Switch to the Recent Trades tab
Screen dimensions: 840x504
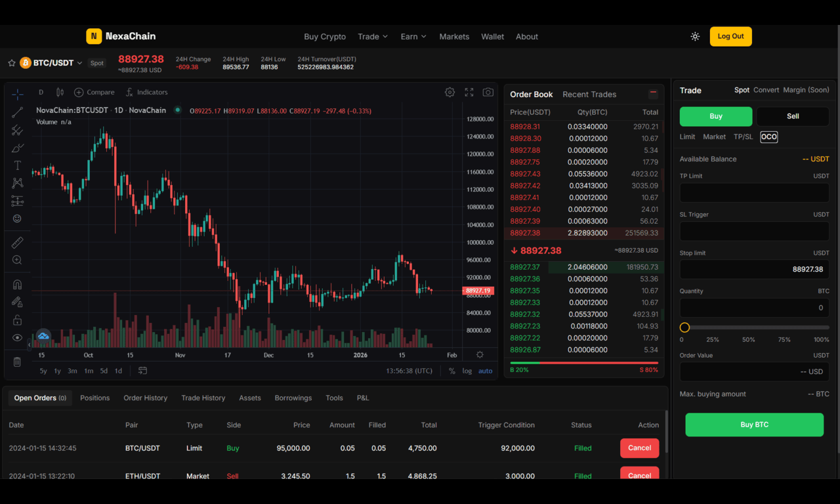click(589, 94)
